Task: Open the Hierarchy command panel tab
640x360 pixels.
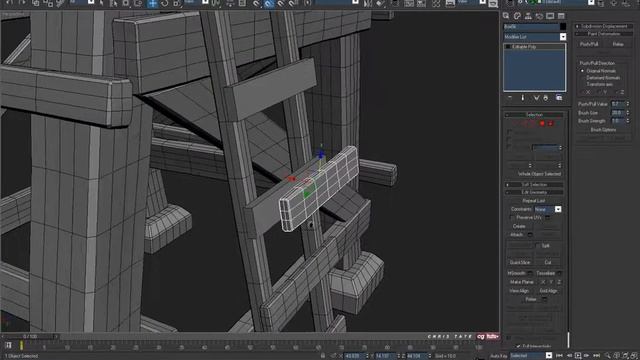Action: (x=528, y=16)
